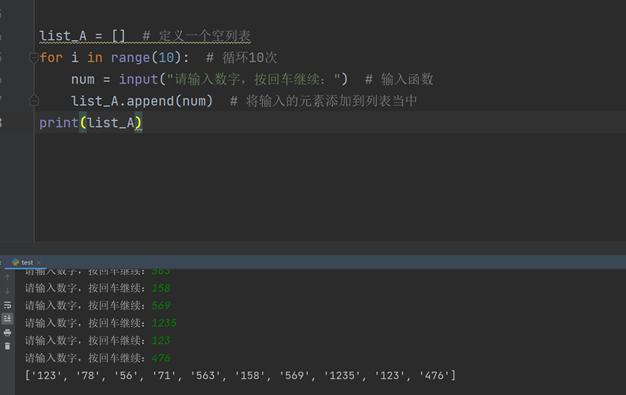Click the Down the Stack Trace arrow
This screenshot has height=395, width=626.
tap(7, 291)
